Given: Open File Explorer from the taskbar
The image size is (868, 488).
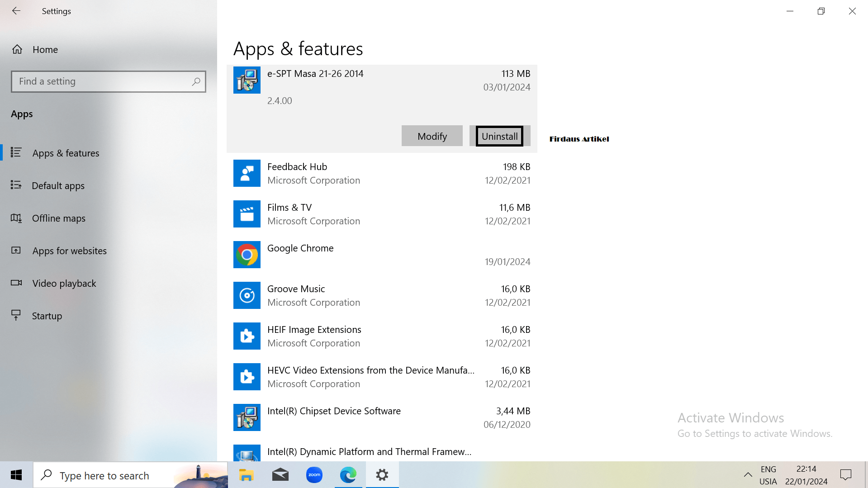Looking at the screenshot, I should pyautogui.click(x=247, y=475).
